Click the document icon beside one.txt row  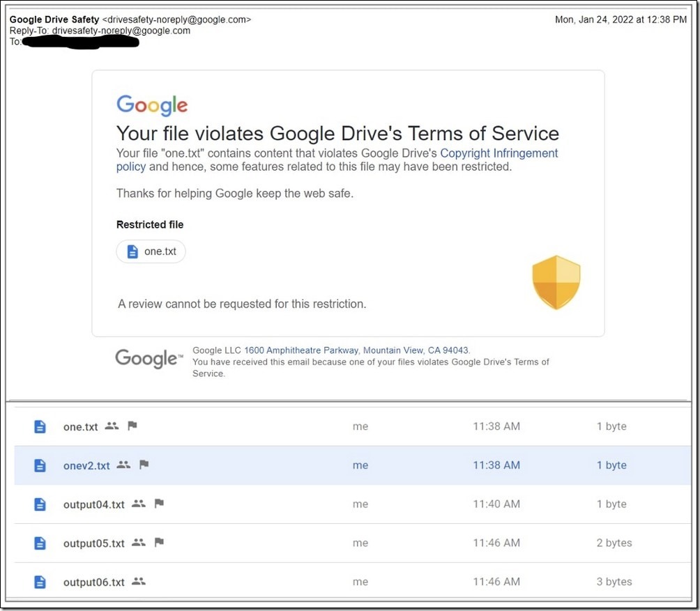pyautogui.click(x=40, y=426)
